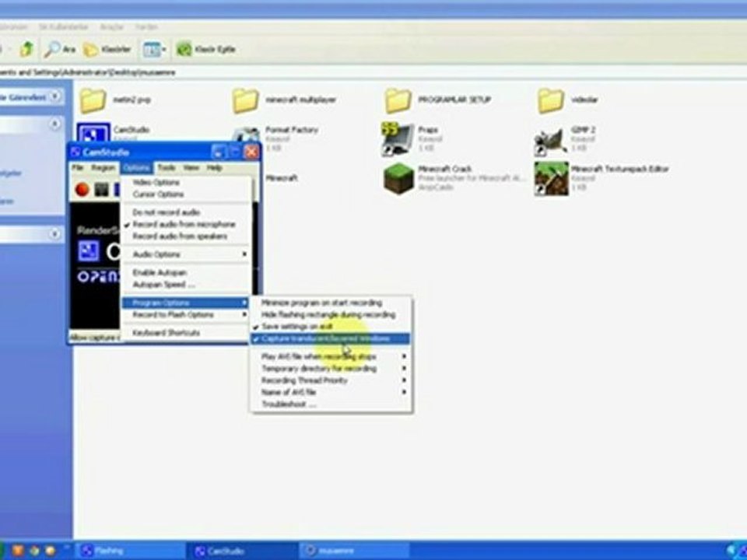The width and height of the screenshot is (747, 560).
Task: Open Autopan Speed settings
Action: coord(186,285)
